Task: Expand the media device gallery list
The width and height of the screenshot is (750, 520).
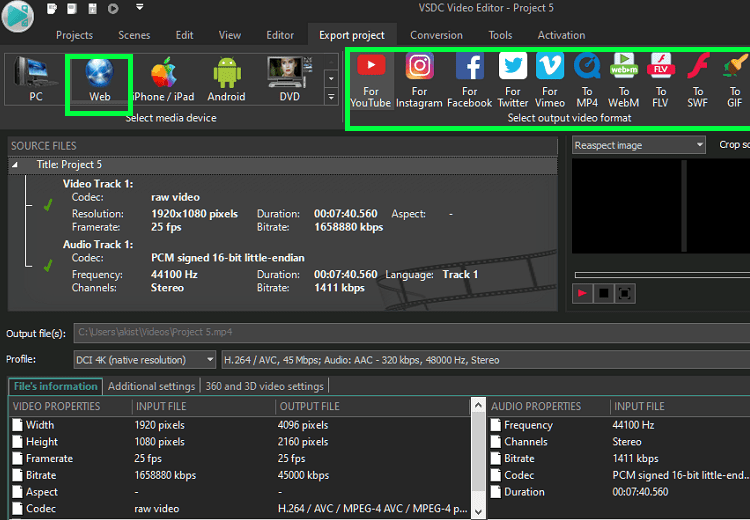Action: (x=331, y=97)
